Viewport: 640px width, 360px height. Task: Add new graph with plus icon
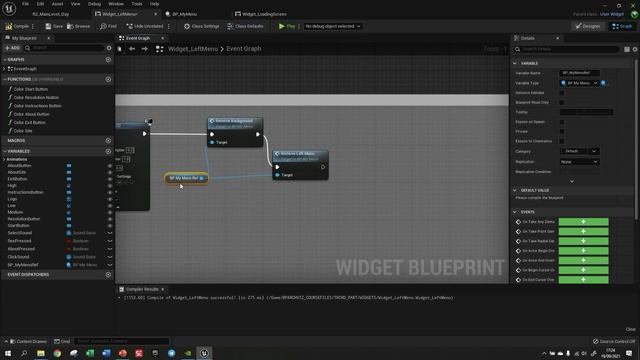(108, 59)
